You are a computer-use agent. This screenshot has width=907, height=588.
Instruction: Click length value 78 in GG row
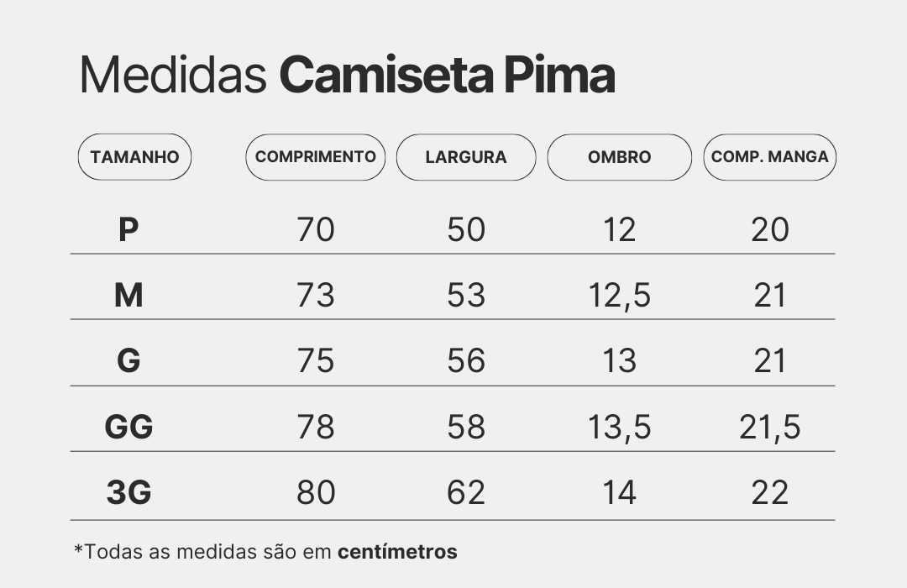tap(316, 427)
